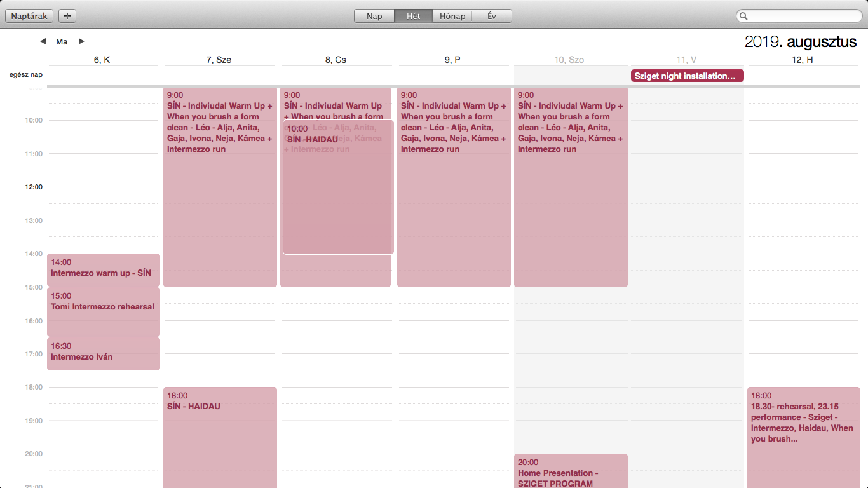Select the Hét week view

point(413,16)
